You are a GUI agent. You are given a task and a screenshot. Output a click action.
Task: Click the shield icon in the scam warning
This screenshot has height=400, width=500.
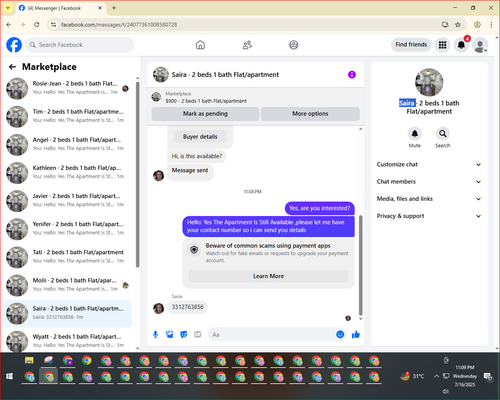194,250
